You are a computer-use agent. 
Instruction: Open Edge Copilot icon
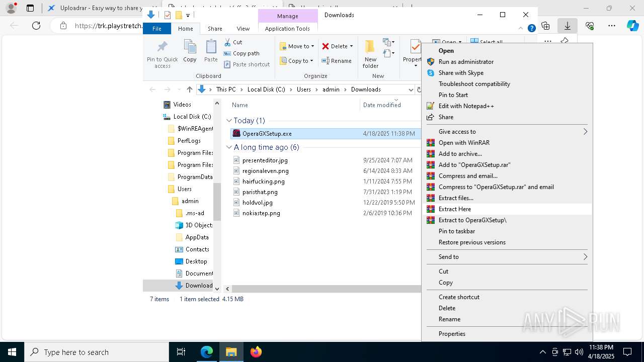coord(632,26)
